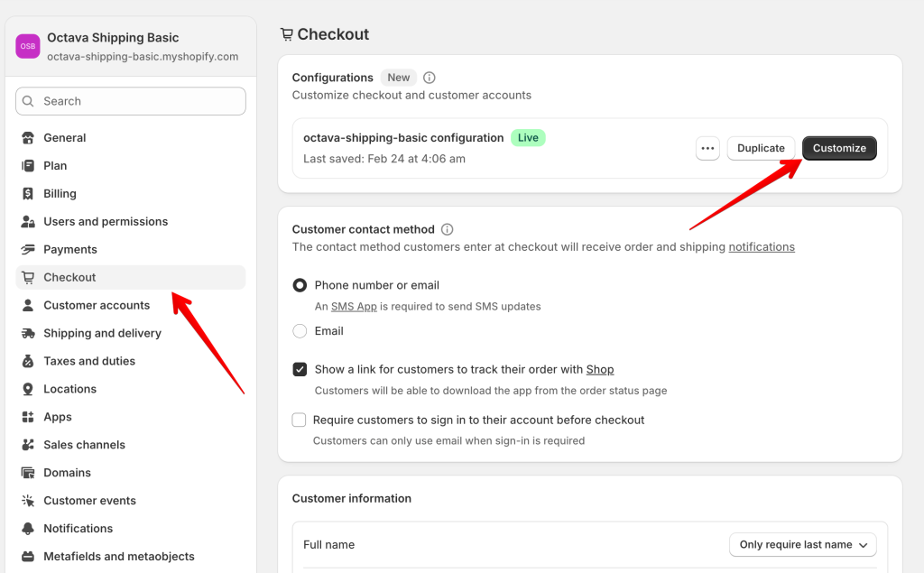The width and height of the screenshot is (924, 573).
Task: Enable require customers to sign in checkbox
Action: (300, 420)
